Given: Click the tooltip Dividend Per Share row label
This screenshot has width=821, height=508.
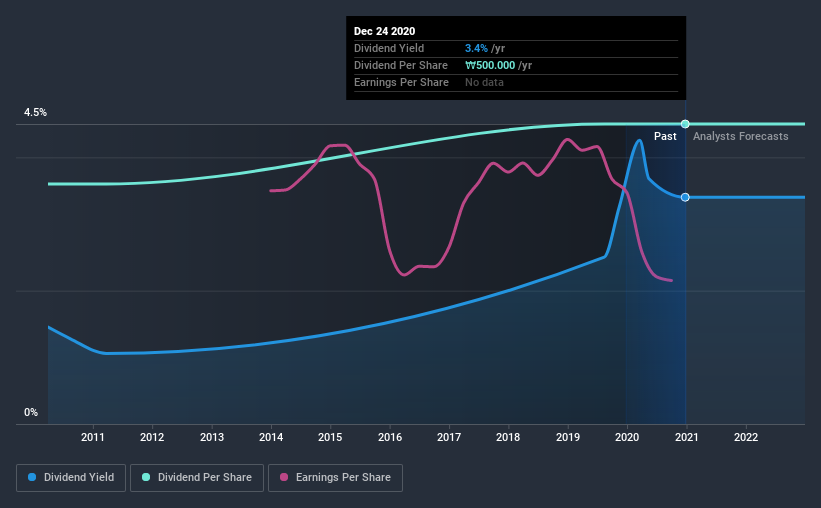Looking at the screenshot, I should tap(401, 65).
